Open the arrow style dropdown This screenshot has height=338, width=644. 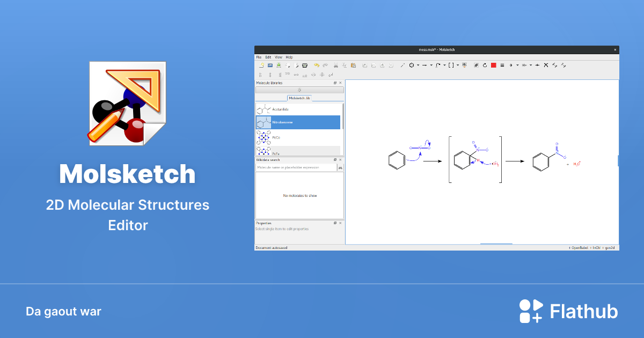[431, 65]
